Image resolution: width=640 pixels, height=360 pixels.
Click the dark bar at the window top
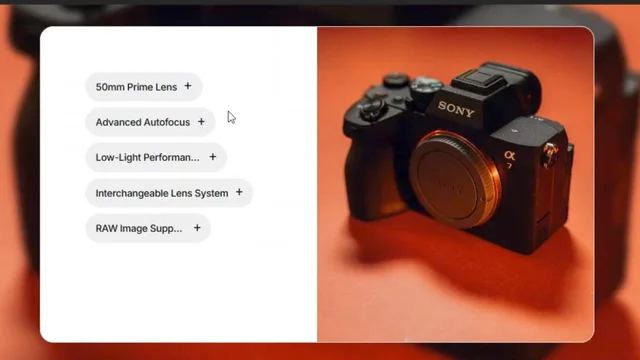coord(320,2)
